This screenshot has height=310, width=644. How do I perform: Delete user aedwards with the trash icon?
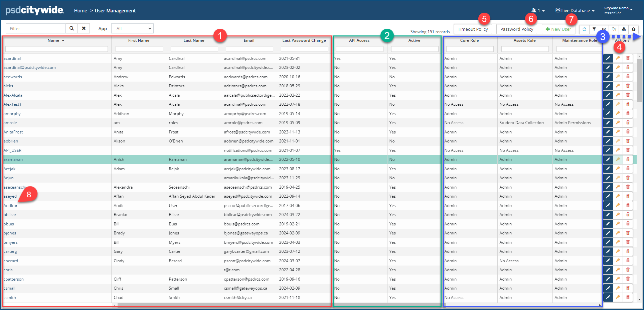coord(628,77)
